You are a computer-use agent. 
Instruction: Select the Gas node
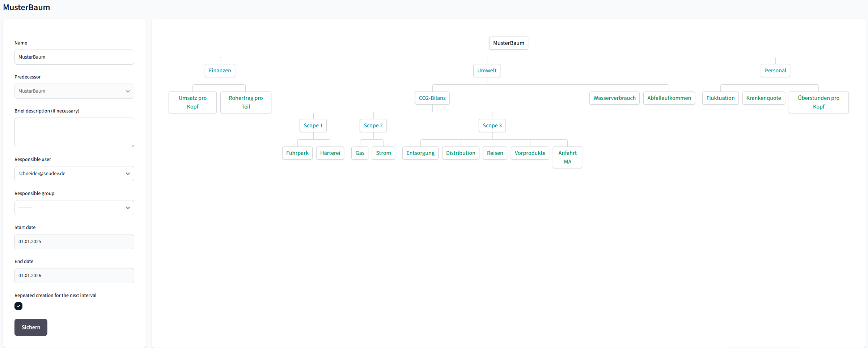[x=360, y=153]
